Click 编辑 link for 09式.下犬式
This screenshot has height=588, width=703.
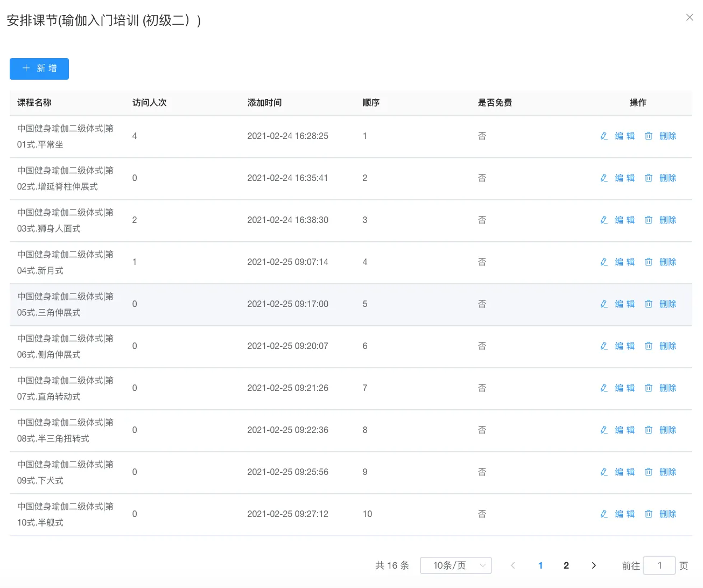pyautogui.click(x=624, y=472)
